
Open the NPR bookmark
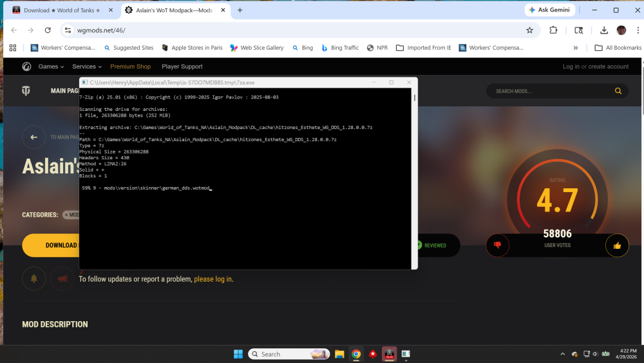377,48
